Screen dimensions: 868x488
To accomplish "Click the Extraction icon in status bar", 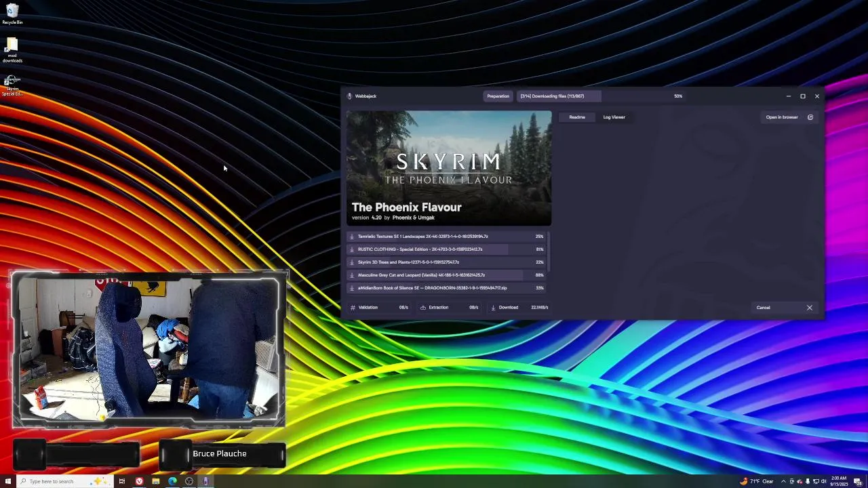I will pos(423,308).
